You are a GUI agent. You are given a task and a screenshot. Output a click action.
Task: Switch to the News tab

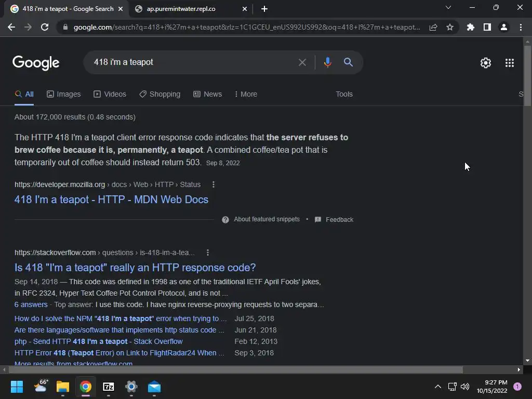[208, 95]
